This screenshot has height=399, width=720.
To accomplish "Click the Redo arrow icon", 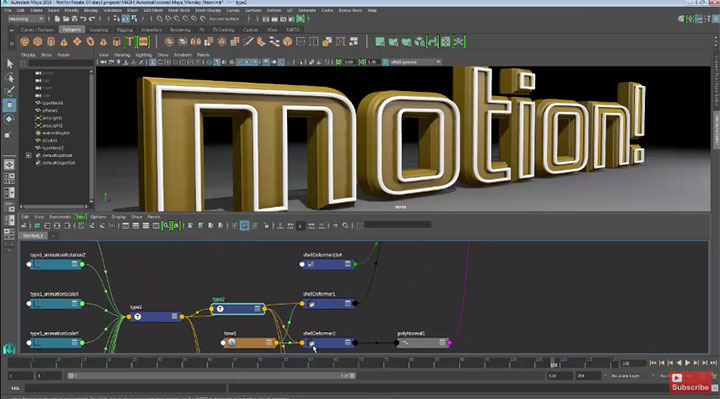I will pos(92,19).
